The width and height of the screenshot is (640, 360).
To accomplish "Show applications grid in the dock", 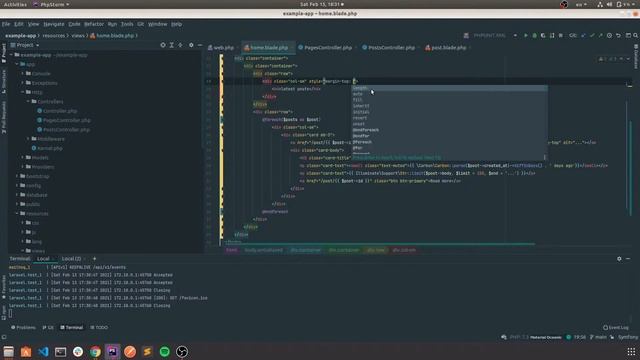I will 631,351.
